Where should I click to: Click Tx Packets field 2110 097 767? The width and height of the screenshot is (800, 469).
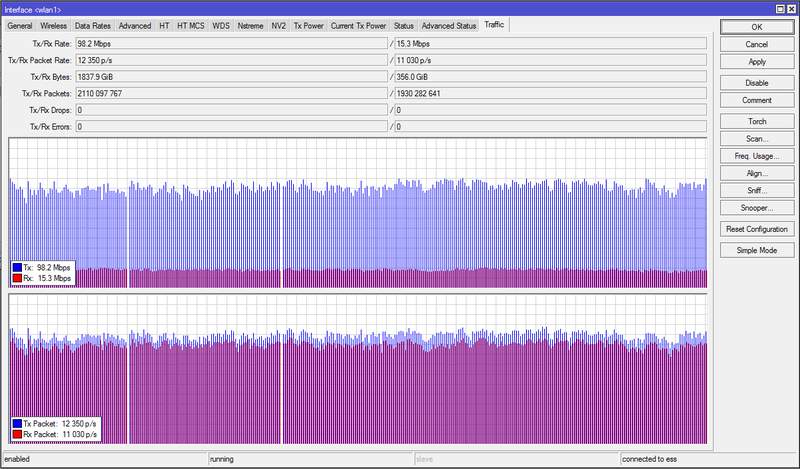coord(231,93)
